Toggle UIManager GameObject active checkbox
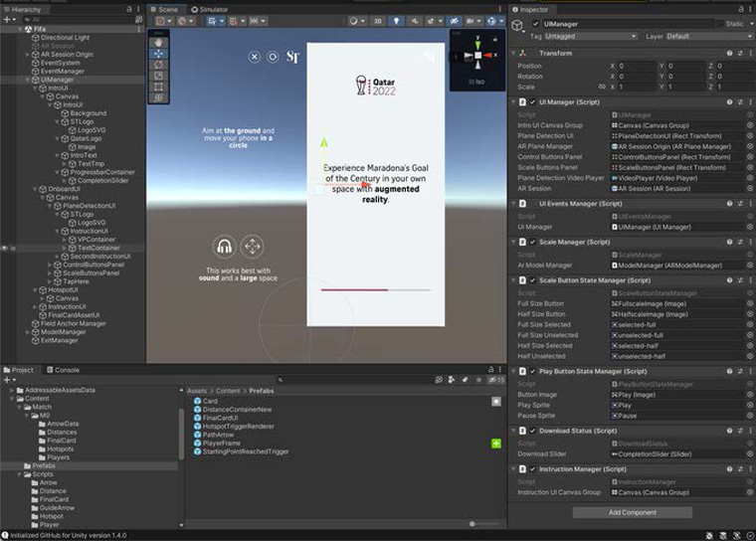This screenshot has width=756, height=541. click(x=535, y=24)
